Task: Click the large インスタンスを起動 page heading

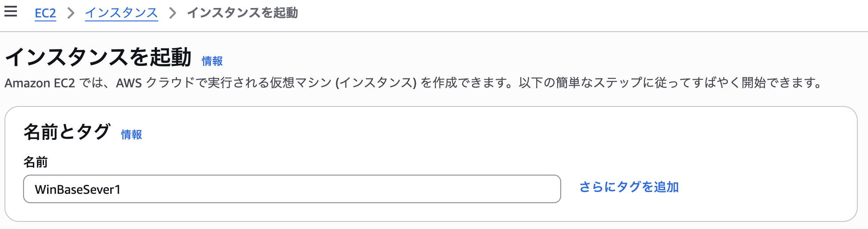Action: pyautogui.click(x=98, y=57)
